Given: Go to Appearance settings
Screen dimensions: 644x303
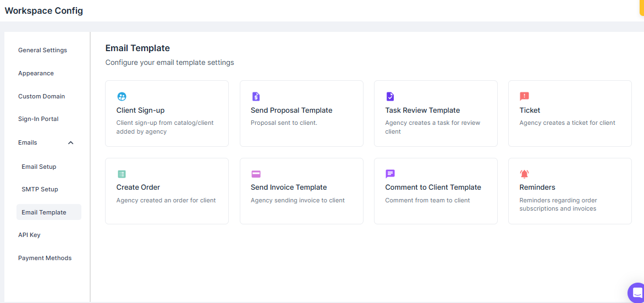Looking at the screenshot, I should point(36,73).
